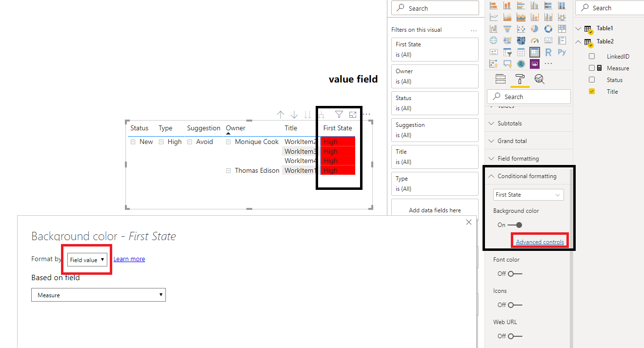This screenshot has width=644, height=348.
Task: Select the waterfall chart visual
Action: point(494,29)
